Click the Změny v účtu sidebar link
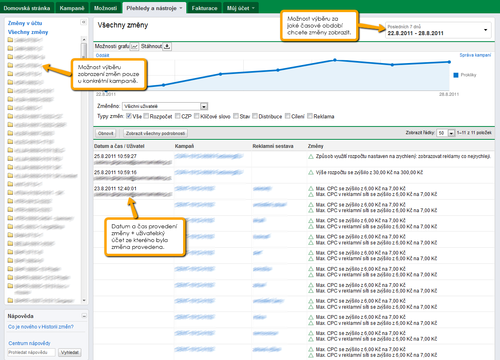The image size is (500, 360). coord(25,23)
